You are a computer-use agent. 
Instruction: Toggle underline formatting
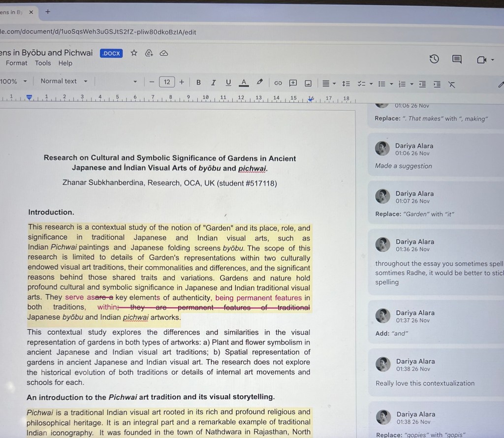[228, 82]
